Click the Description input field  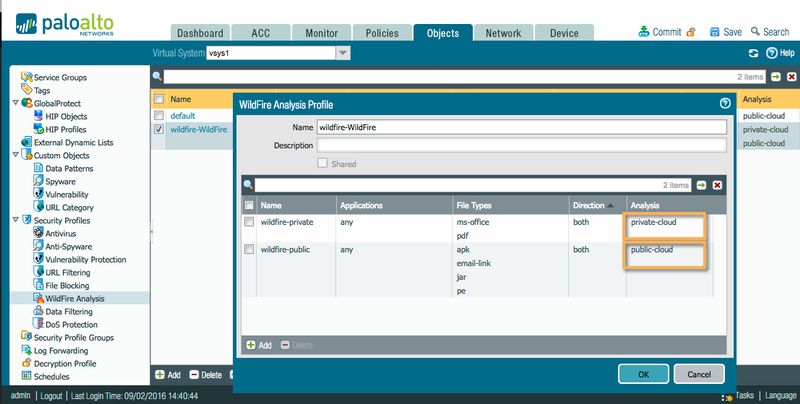click(521, 145)
